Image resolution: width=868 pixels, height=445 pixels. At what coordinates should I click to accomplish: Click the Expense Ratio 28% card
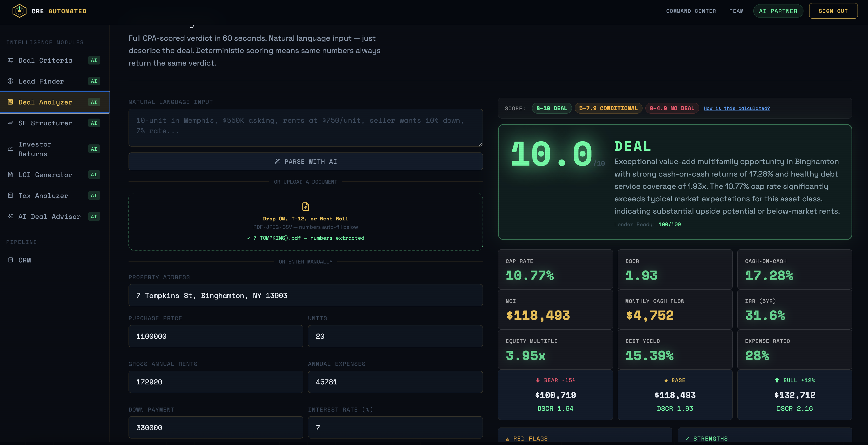[x=795, y=349]
